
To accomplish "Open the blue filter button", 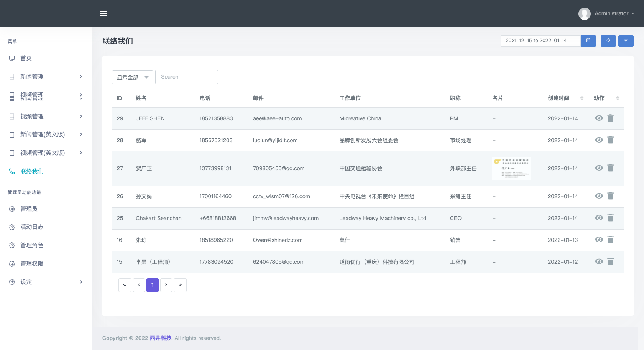I will point(626,41).
